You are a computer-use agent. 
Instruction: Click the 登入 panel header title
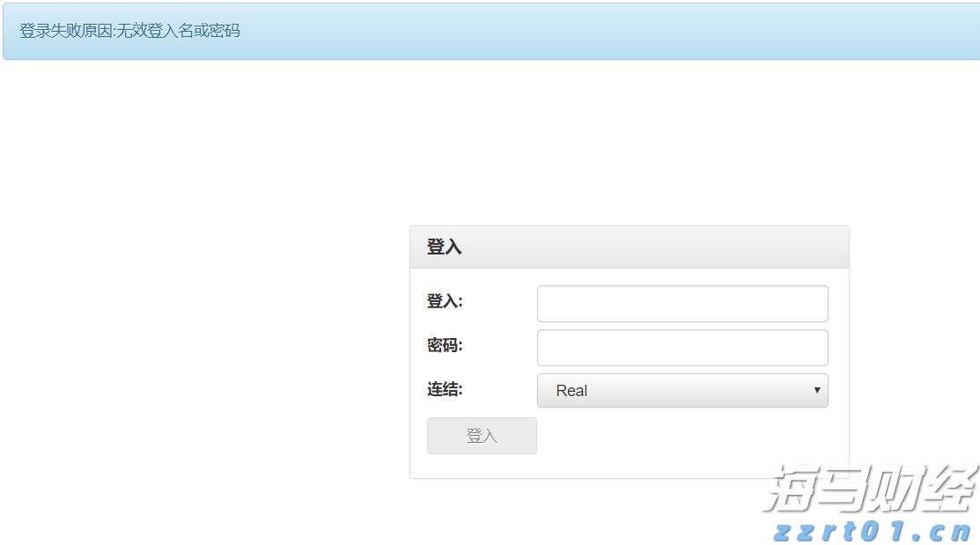click(x=445, y=247)
